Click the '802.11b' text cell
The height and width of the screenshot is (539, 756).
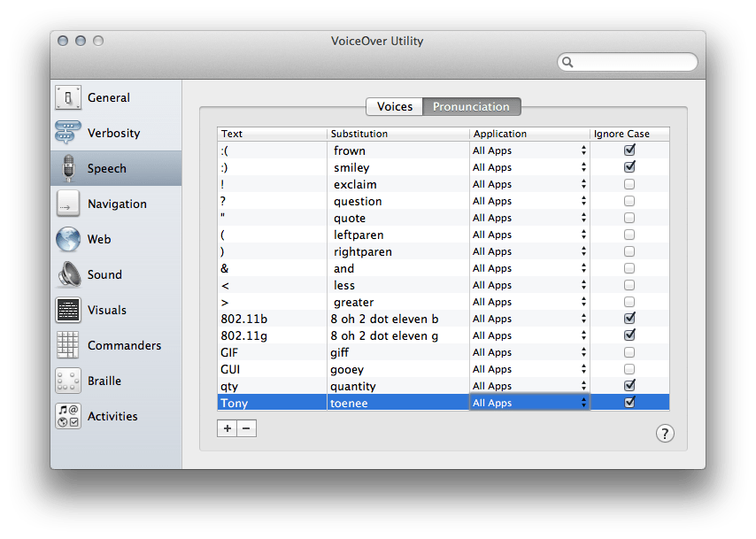[x=272, y=319]
